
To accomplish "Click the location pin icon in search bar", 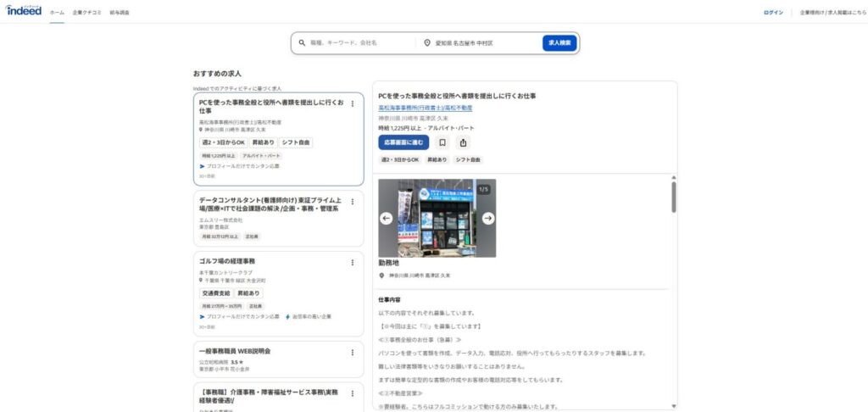I will 427,42.
